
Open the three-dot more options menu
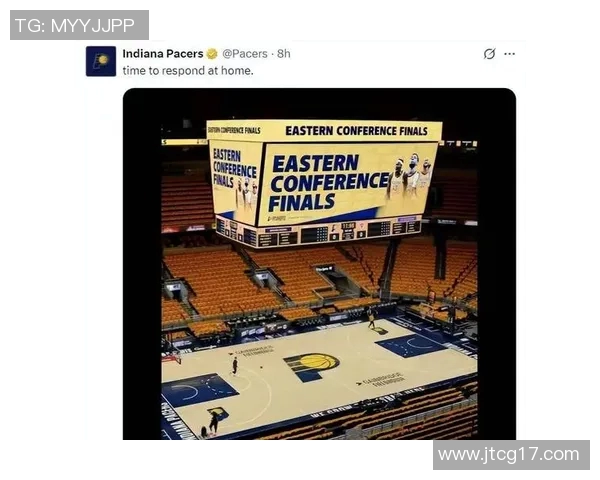[509, 54]
